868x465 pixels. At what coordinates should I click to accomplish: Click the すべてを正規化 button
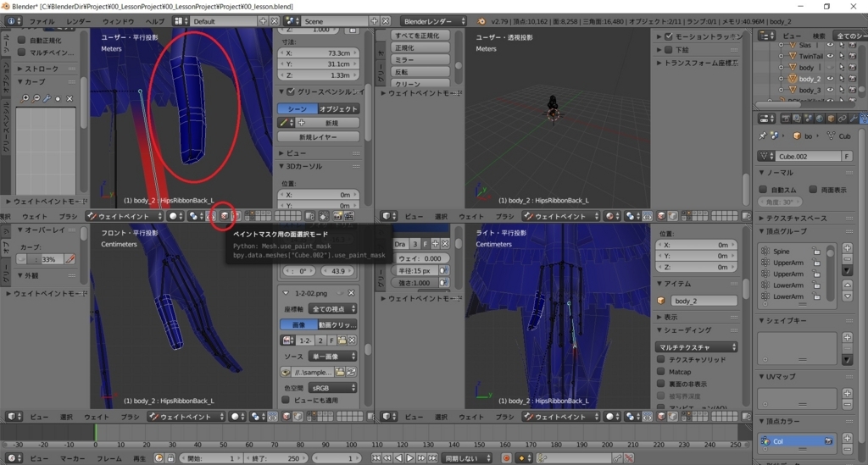tap(420, 36)
